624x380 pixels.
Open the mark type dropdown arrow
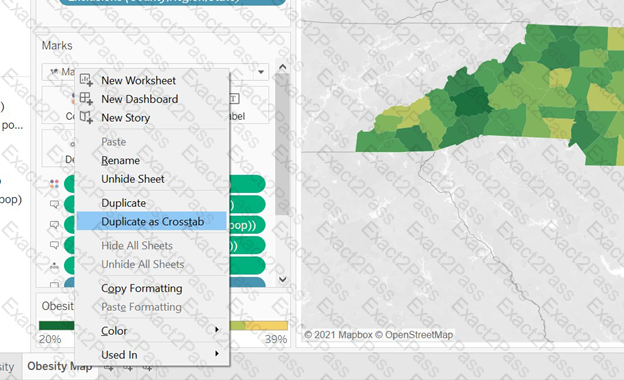[261, 72]
